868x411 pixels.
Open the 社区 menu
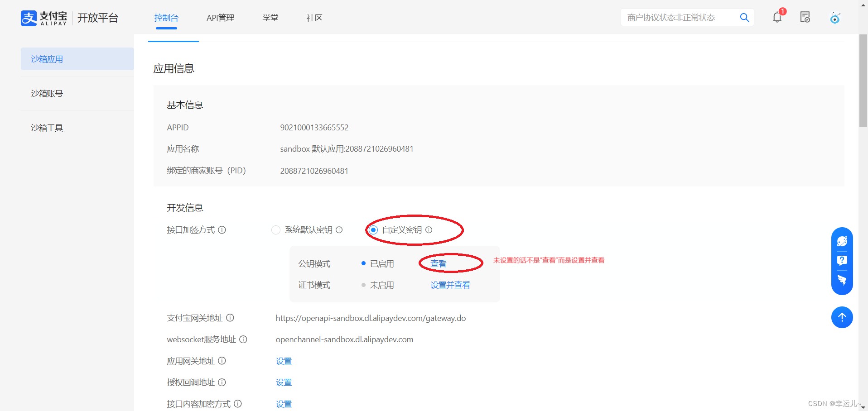314,18
